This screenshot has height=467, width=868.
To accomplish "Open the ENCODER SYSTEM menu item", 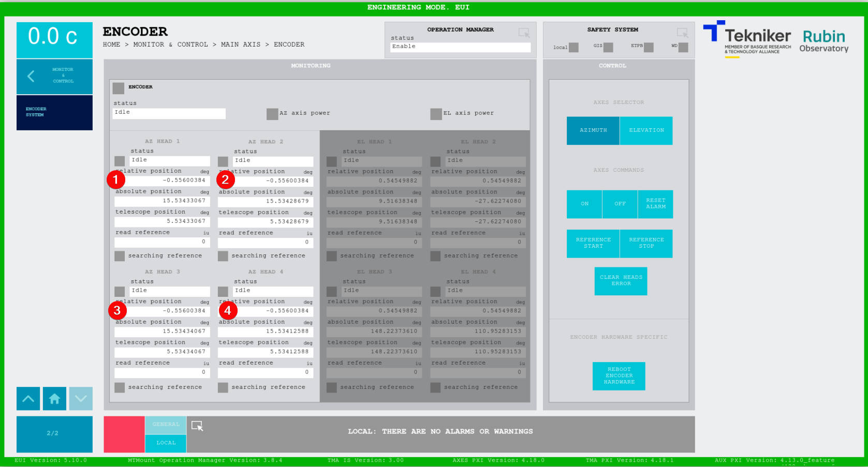I will tap(54, 112).
